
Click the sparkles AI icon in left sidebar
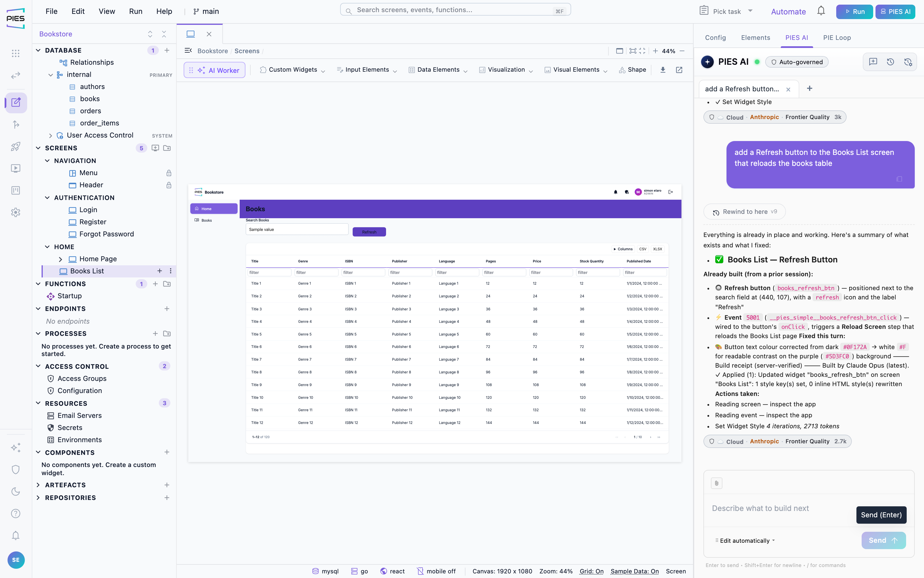[16, 447]
